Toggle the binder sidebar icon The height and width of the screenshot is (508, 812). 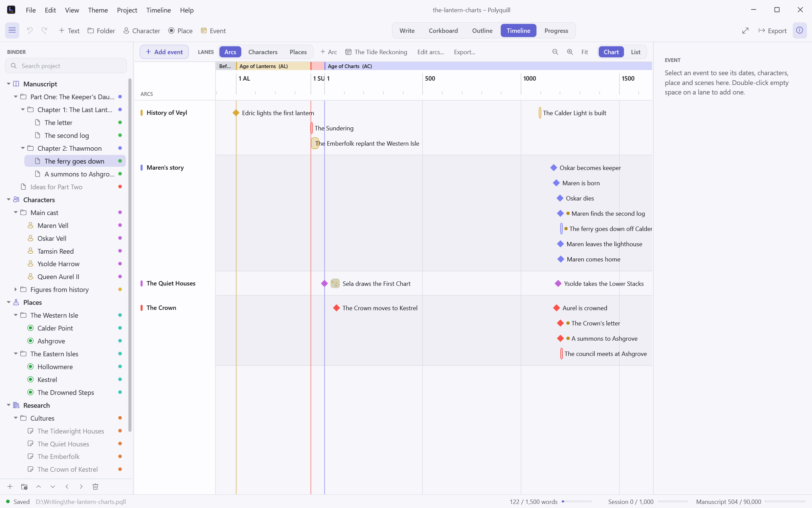point(12,30)
